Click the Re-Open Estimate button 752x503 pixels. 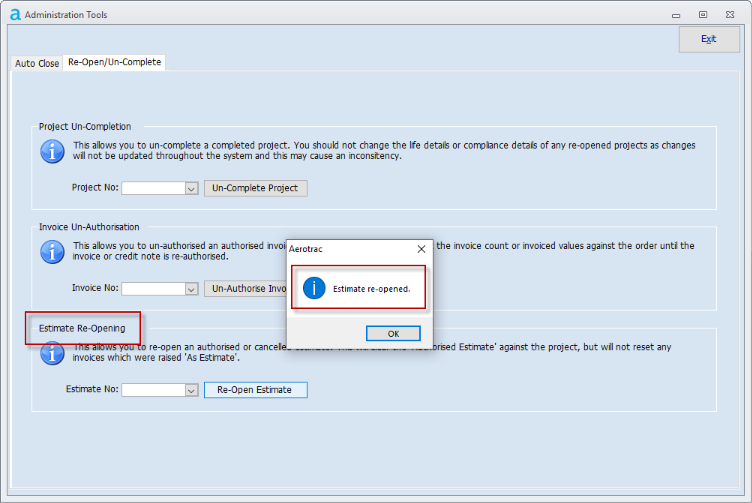tap(255, 390)
